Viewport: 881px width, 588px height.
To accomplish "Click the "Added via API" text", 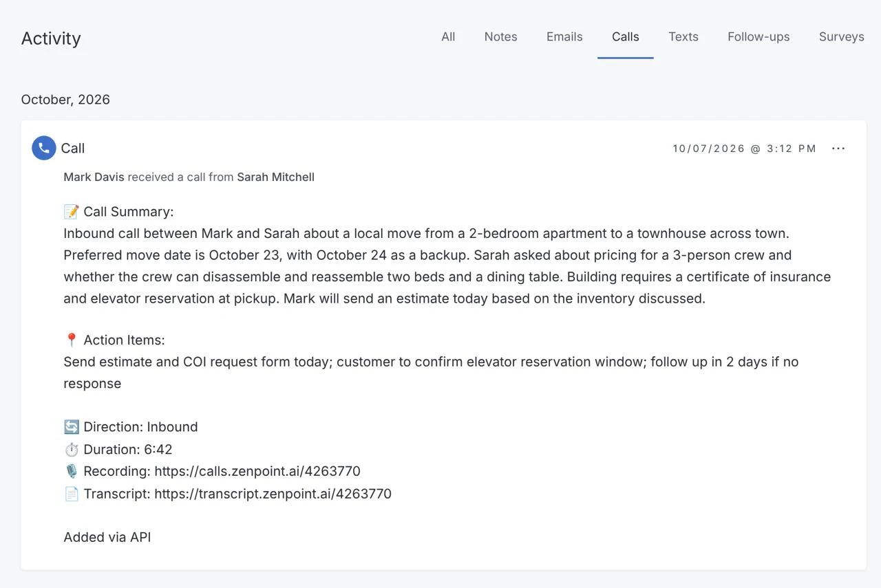I will [107, 537].
